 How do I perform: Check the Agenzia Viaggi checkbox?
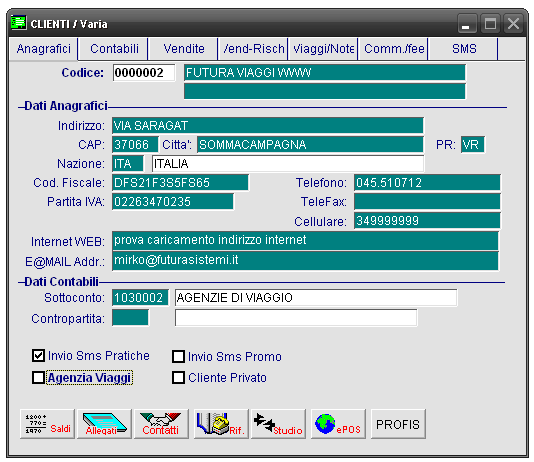tap(38, 377)
